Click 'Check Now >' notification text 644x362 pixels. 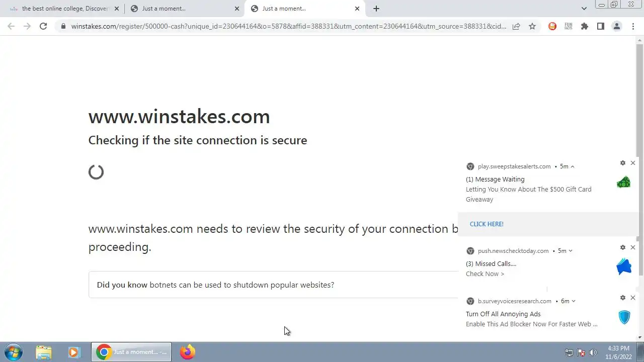click(x=485, y=274)
